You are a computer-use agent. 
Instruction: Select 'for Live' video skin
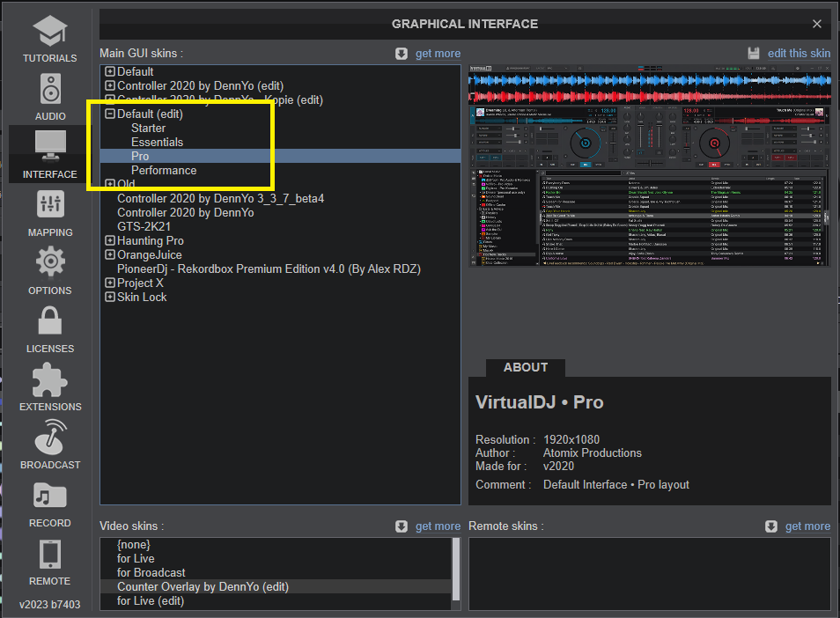click(x=136, y=558)
